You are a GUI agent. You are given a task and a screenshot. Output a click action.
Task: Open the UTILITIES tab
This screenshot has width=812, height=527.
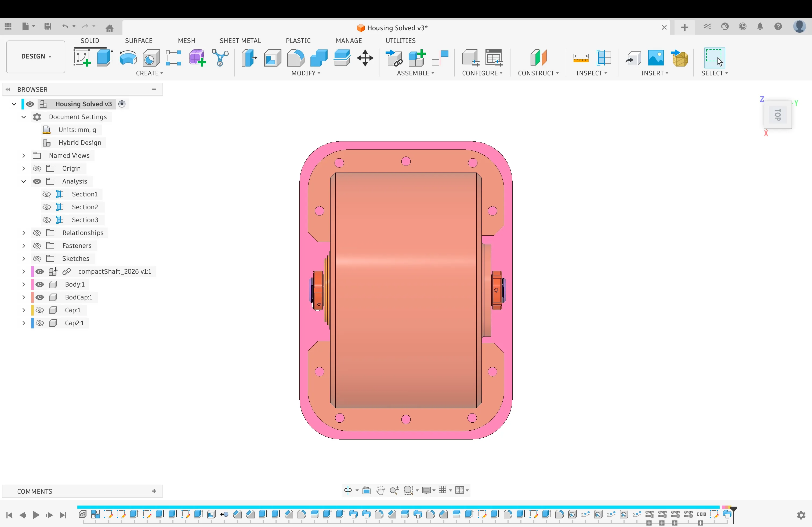(401, 41)
